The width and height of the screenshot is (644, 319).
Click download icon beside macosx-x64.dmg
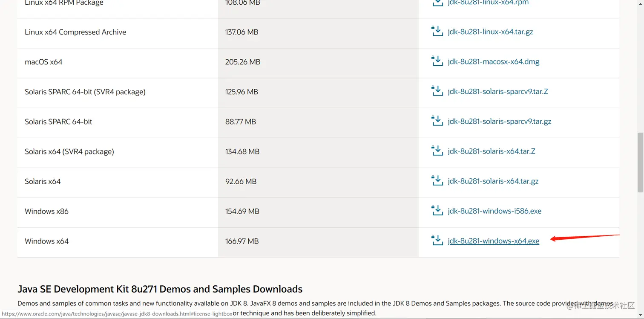tap(437, 61)
